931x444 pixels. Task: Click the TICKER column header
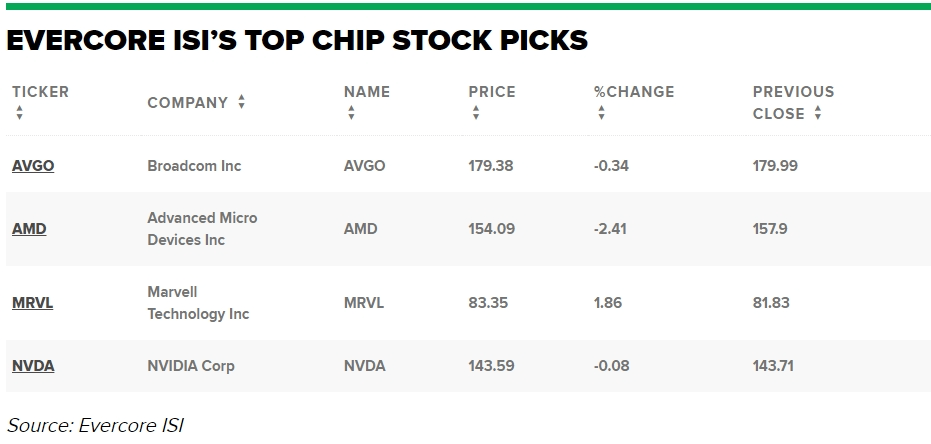pos(40,92)
